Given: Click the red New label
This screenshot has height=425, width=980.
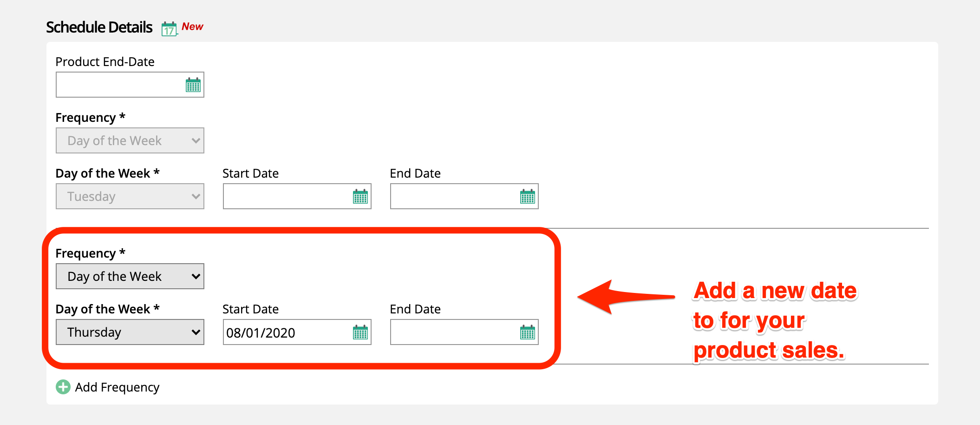Looking at the screenshot, I should [192, 27].
